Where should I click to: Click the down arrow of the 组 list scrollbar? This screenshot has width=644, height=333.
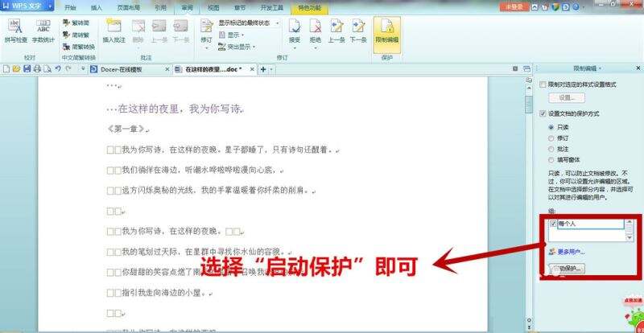click(x=629, y=238)
